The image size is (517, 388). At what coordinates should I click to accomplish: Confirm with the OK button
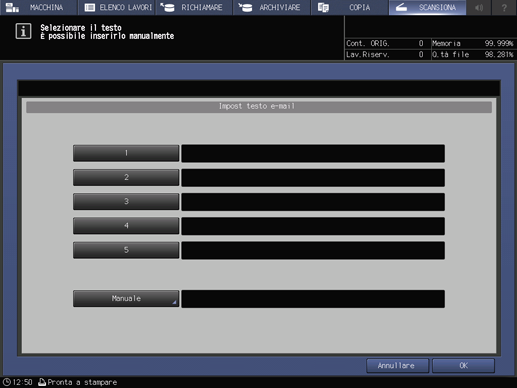tap(463, 366)
